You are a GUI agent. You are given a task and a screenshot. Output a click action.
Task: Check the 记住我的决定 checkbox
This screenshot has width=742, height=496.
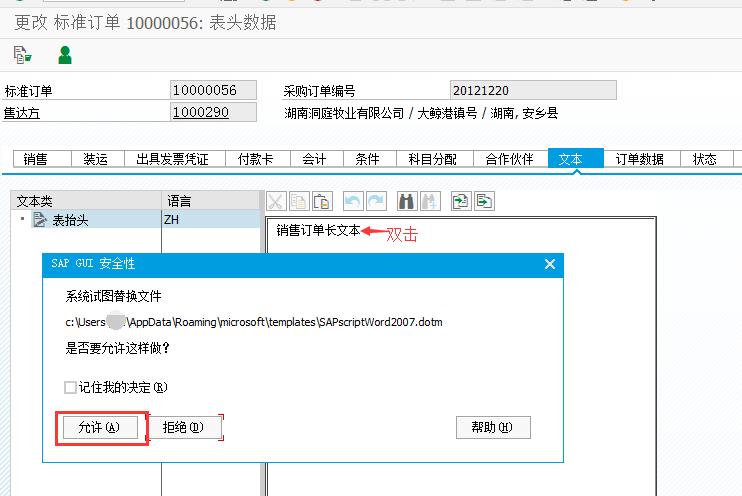coord(70,388)
